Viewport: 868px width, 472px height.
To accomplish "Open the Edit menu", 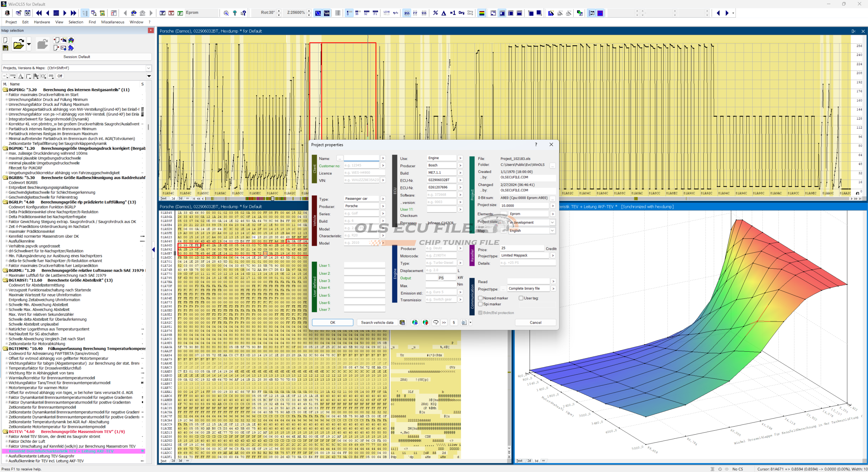I will (25, 22).
